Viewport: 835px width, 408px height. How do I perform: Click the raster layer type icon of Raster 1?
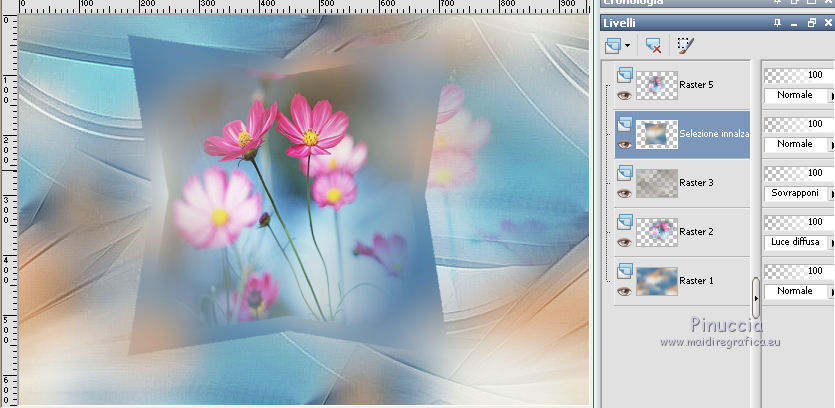click(625, 271)
